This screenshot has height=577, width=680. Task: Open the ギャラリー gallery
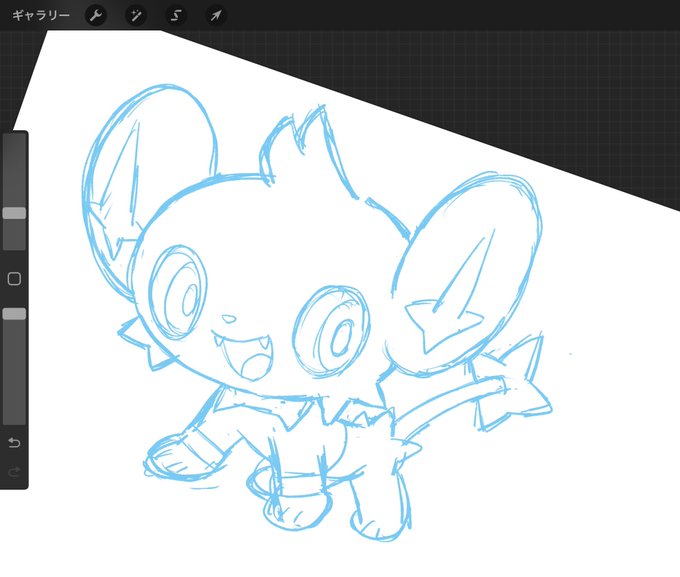pyautogui.click(x=41, y=16)
